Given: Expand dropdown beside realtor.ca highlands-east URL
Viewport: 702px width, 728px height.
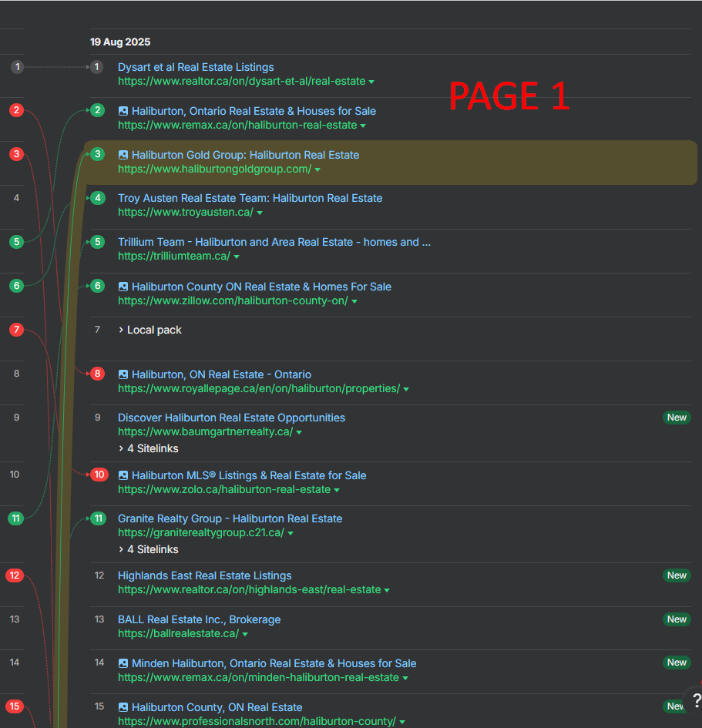Looking at the screenshot, I should click(387, 590).
